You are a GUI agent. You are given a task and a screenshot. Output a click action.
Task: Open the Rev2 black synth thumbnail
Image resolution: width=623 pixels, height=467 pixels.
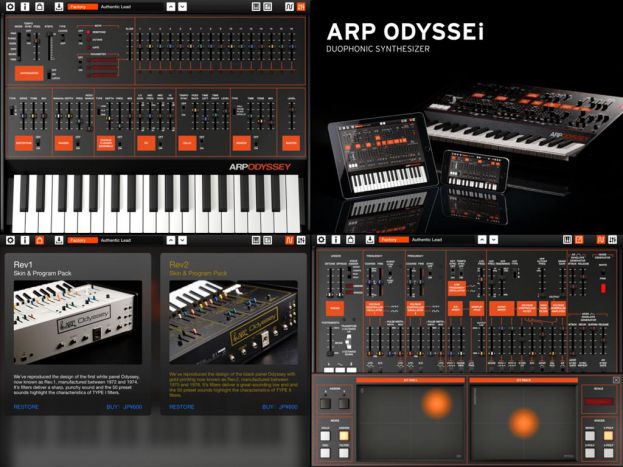tap(233, 322)
